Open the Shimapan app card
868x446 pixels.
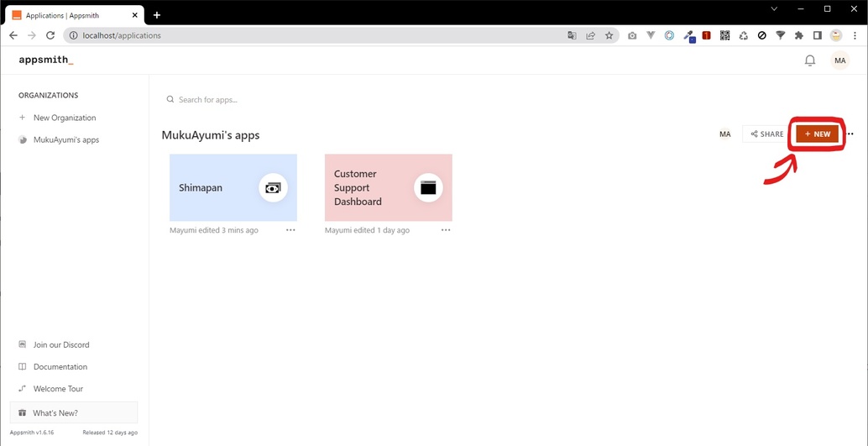click(233, 188)
